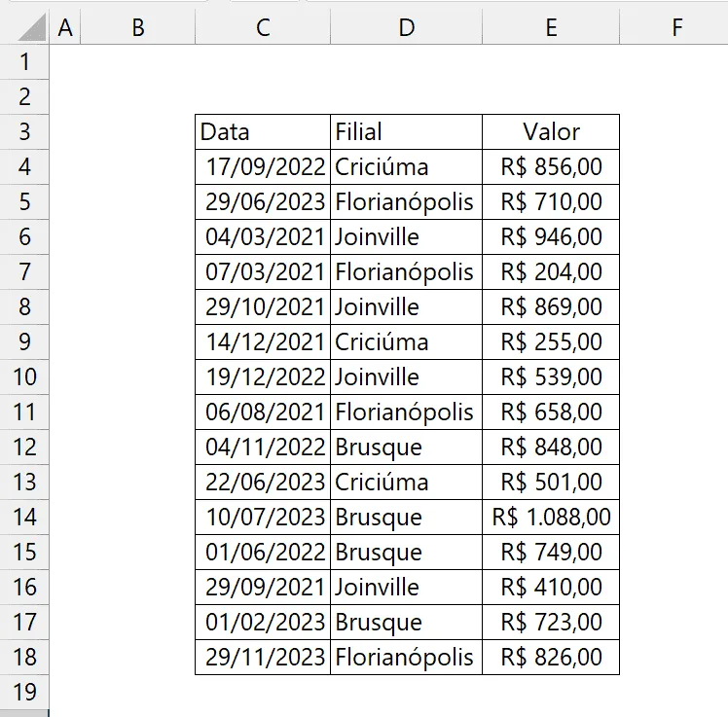Select the Criciúma cell in row 9
The image size is (728, 717).
point(406,342)
